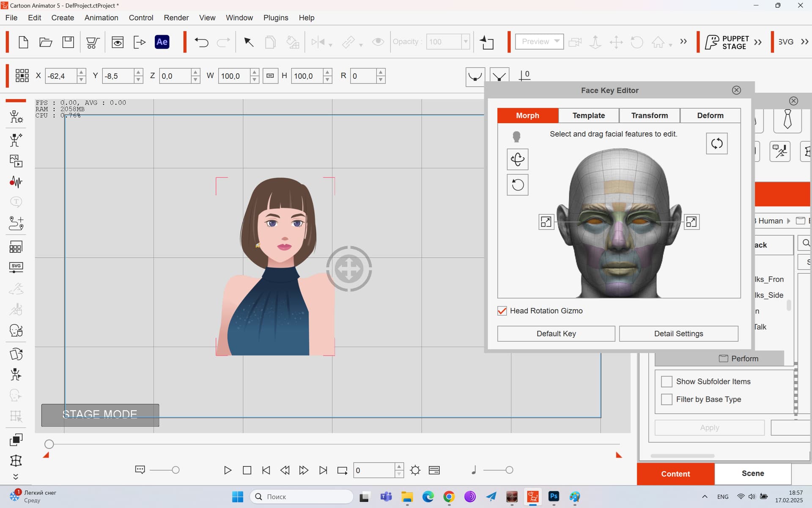
Task: Click the head rotate gizmo button
Action: pyautogui.click(x=517, y=159)
